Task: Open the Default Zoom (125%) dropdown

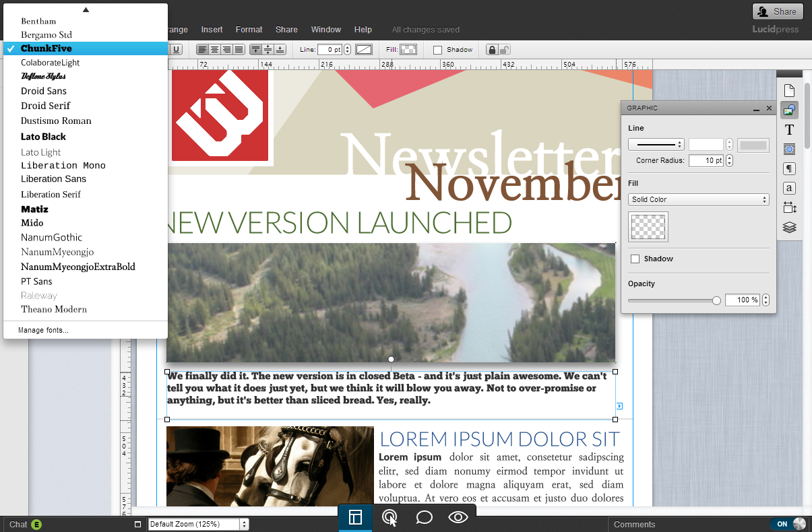Action: 198,524
